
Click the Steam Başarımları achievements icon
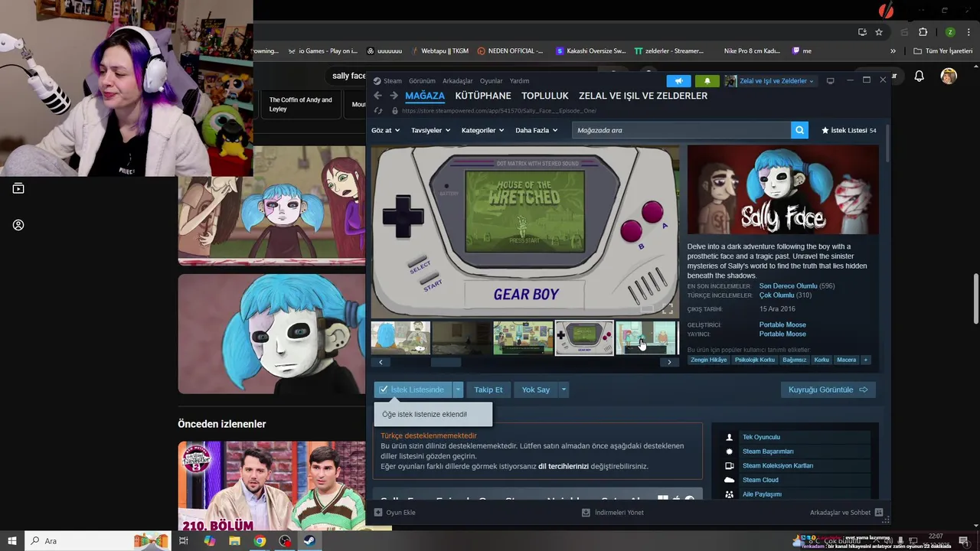(729, 452)
